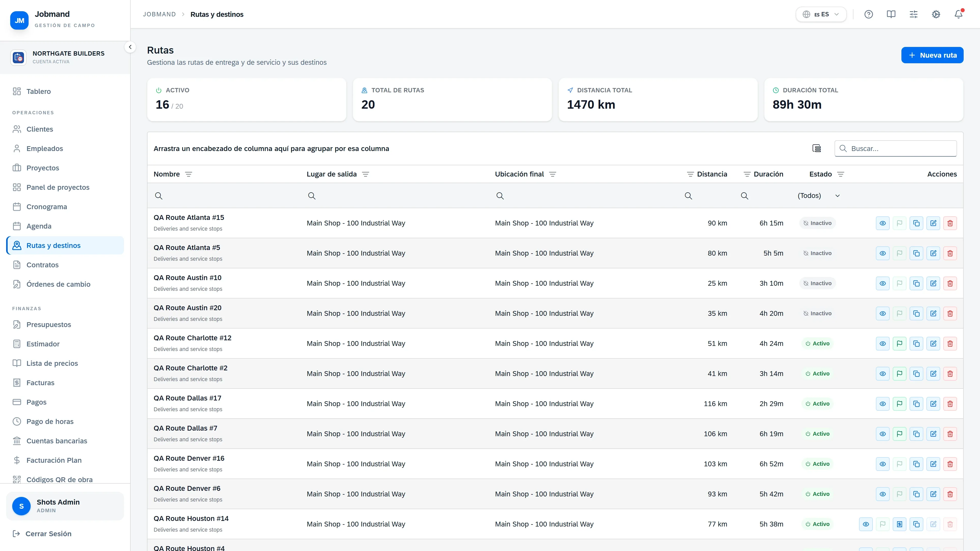View QA Route Atlanta #15 with eye icon
Viewport: 980px width, 551px height.
coord(883,223)
